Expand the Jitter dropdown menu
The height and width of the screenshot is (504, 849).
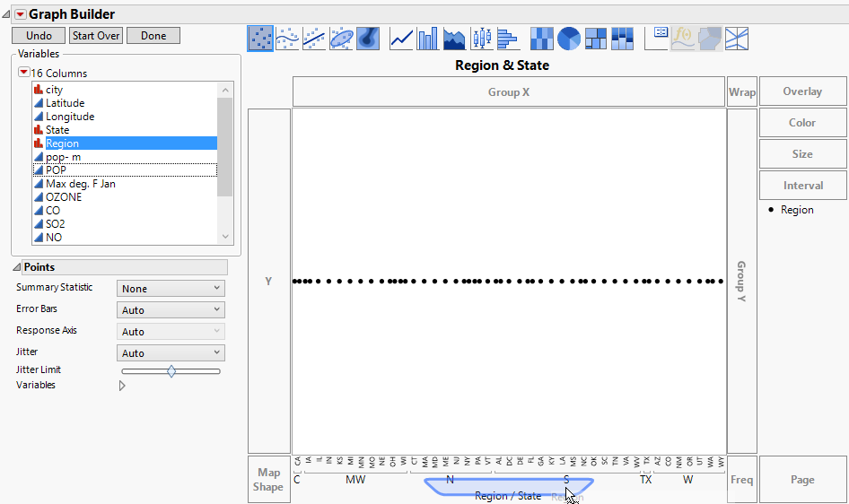171,353
